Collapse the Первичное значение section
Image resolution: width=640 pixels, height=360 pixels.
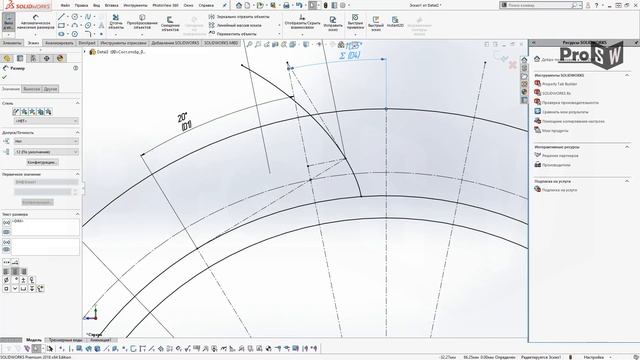[x=77, y=174]
